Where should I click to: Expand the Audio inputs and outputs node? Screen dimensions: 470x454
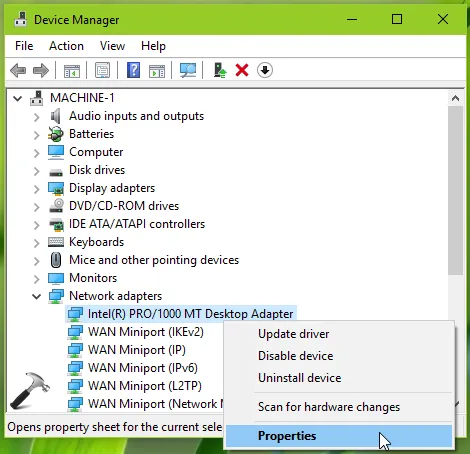[x=37, y=117]
